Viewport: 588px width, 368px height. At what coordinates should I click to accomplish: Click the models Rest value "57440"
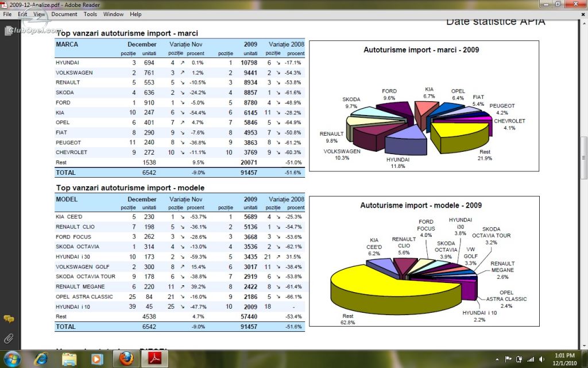click(249, 317)
